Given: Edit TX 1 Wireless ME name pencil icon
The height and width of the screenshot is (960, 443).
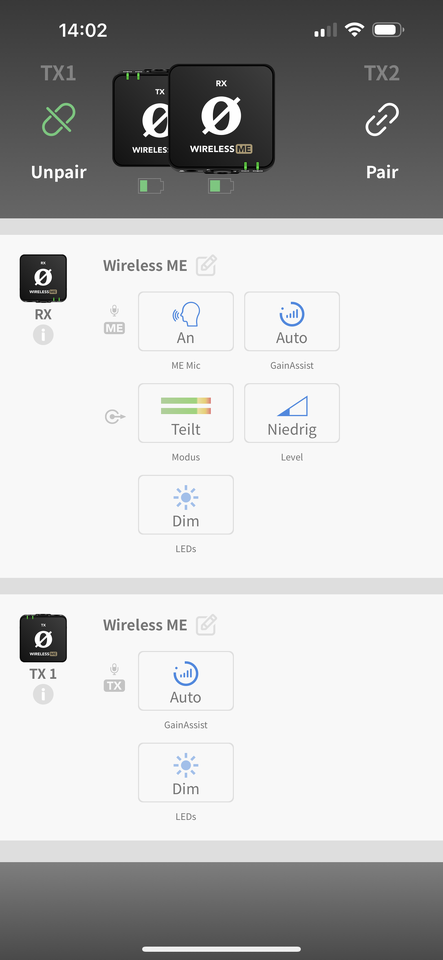Looking at the screenshot, I should pyautogui.click(x=206, y=625).
